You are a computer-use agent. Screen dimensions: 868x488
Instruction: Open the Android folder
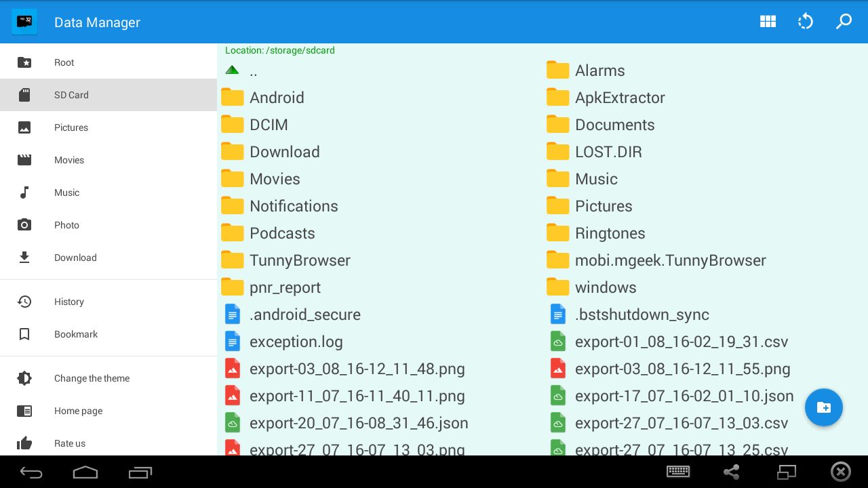(380, 98)
